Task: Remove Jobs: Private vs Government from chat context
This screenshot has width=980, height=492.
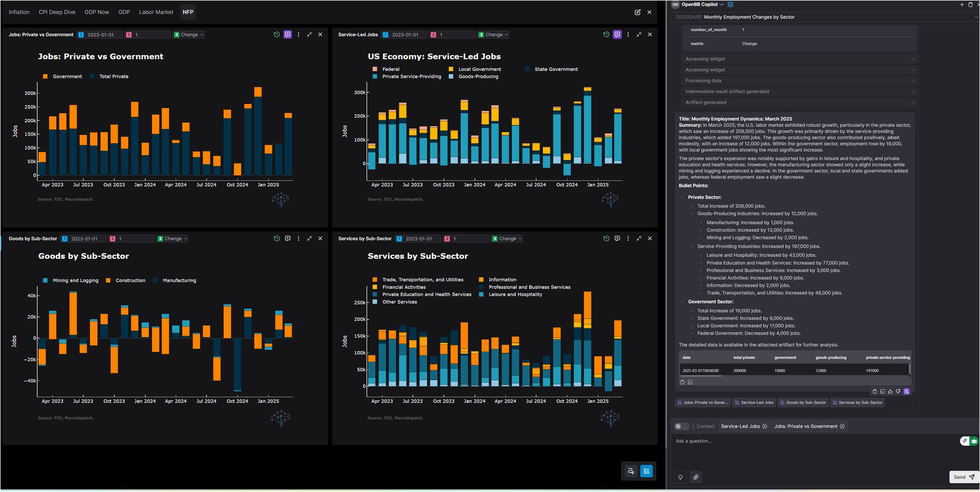Action: [x=842, y=426]
